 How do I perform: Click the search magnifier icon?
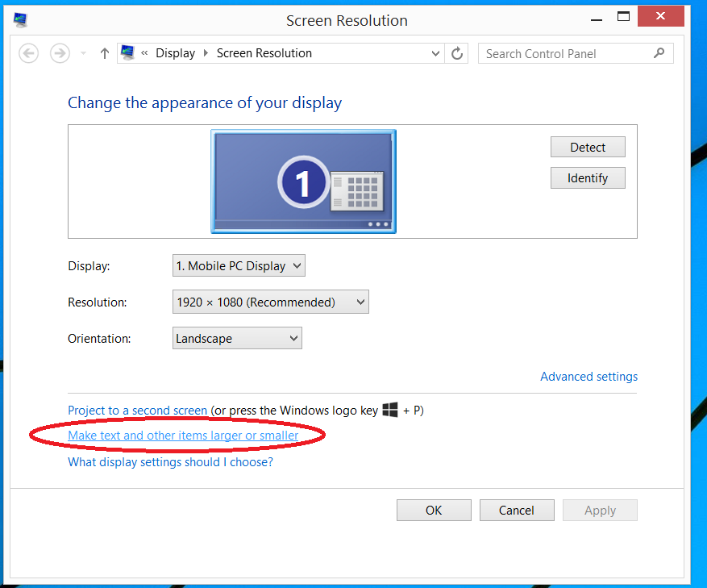pyautogui.click(x=659, y=53)
